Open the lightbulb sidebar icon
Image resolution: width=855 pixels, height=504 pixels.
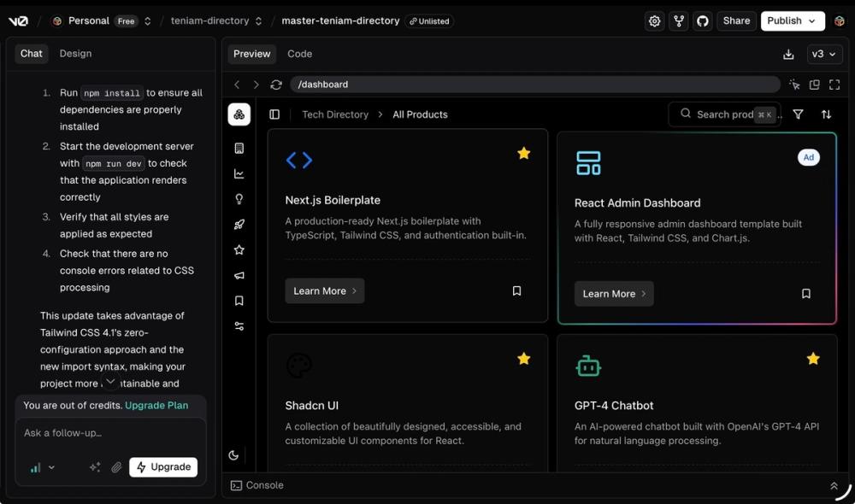(239, 199)
